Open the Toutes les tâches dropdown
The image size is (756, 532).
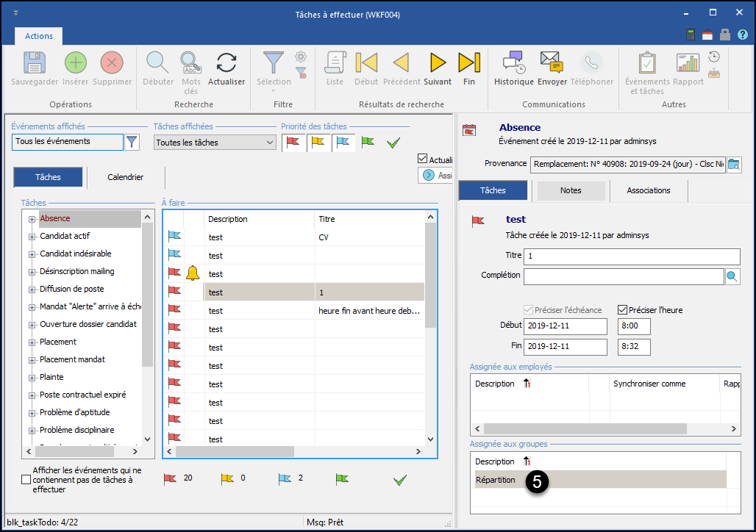pos(269,143)
